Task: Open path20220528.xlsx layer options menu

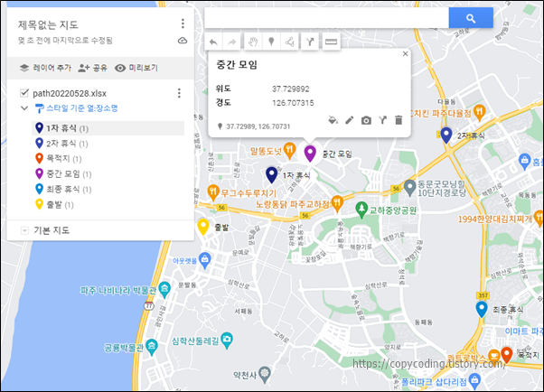Action: point(179,93)
